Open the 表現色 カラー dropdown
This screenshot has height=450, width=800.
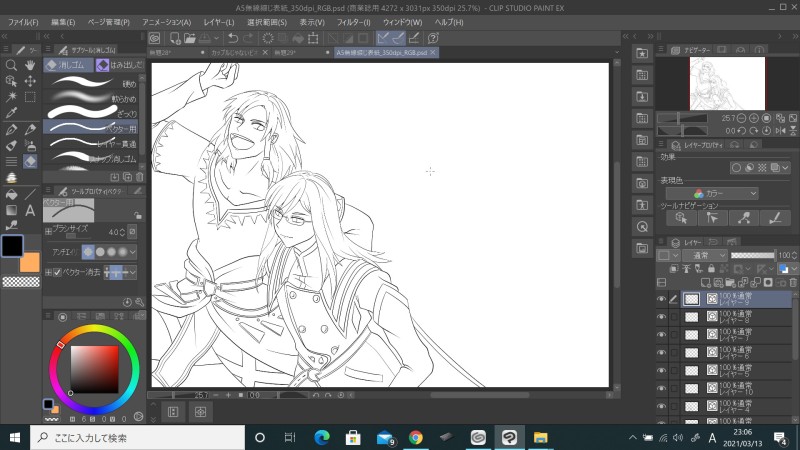pyautogui.click(x=712, y=193)
